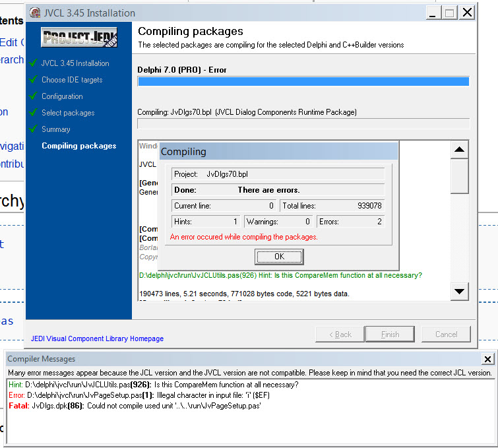The width and height of the screenshot is (498, 448).
Task: Click the Project JEDI logo
Action: [79, 37]
